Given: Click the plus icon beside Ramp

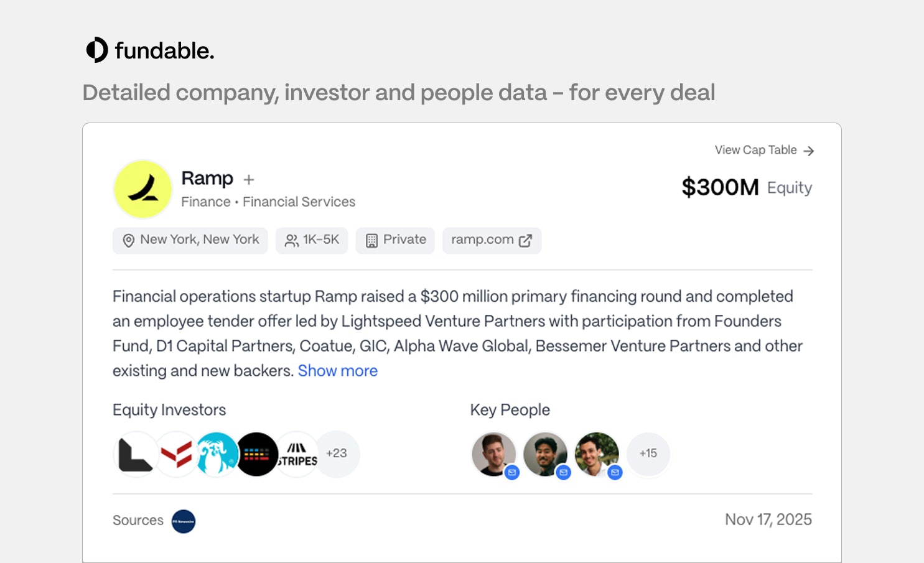Looking at the screenshot, I should [x=249, y=180].
